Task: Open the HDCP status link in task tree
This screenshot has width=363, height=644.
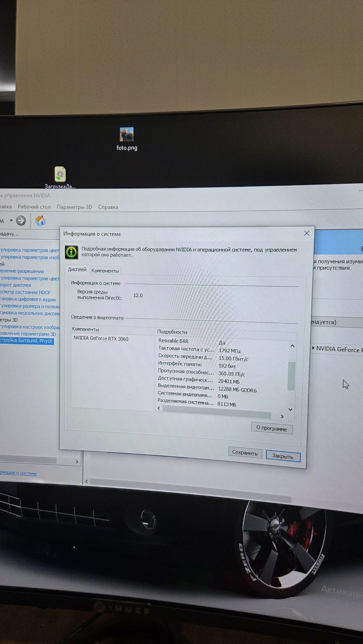Action: point(25,292)
